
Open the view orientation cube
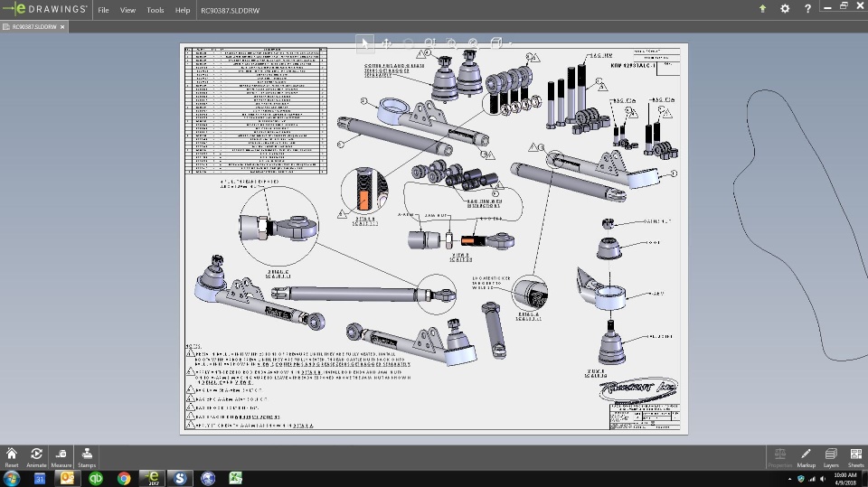tap(496, 43)
